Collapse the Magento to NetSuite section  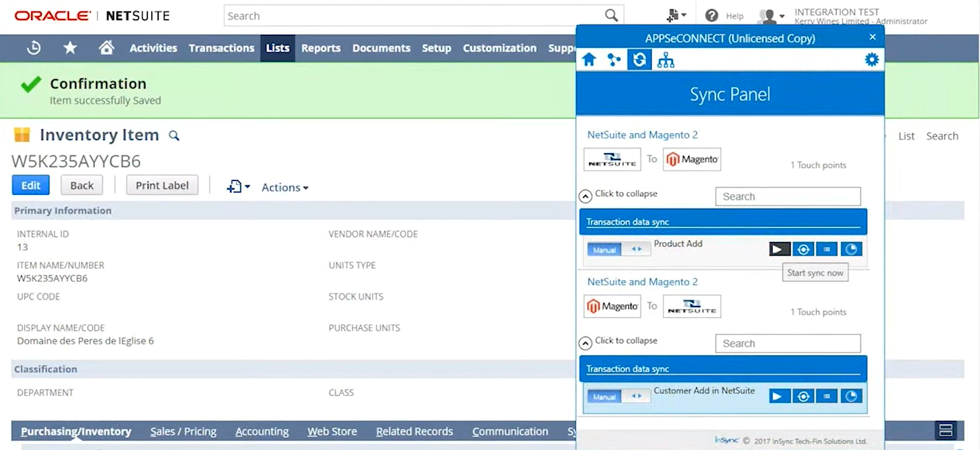click(586, 343)
